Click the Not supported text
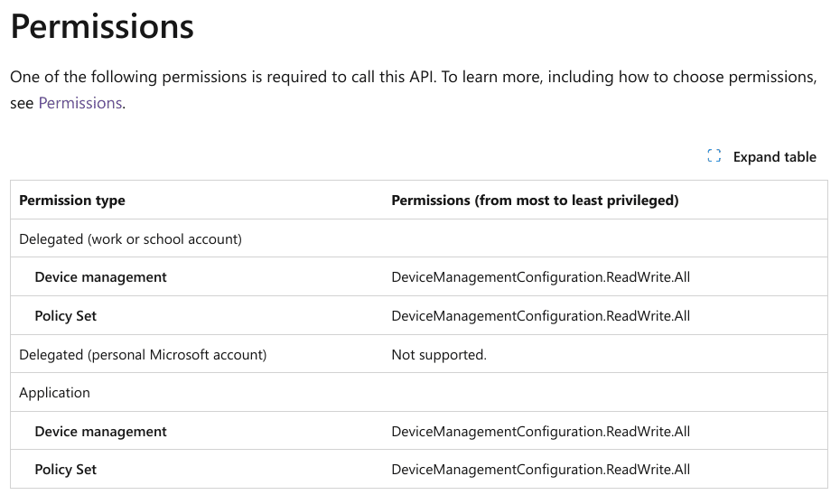Viewport: 840px width, 504px height. 439,355
